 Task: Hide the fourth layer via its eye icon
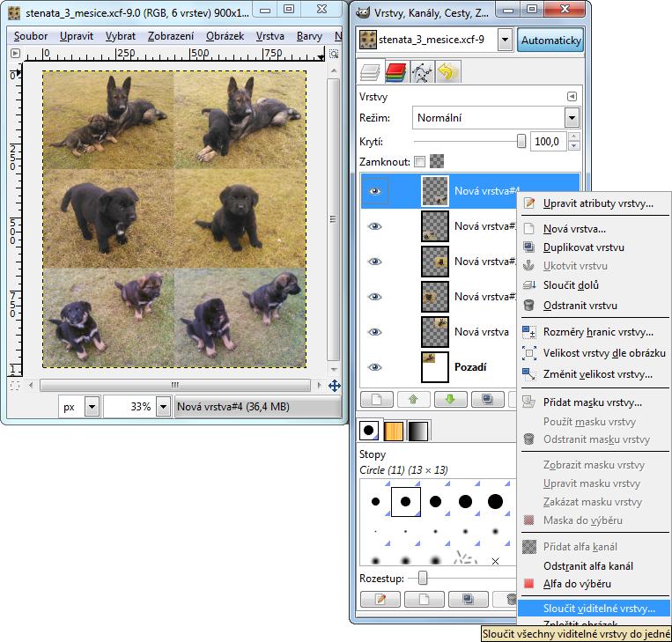point(375,297)
